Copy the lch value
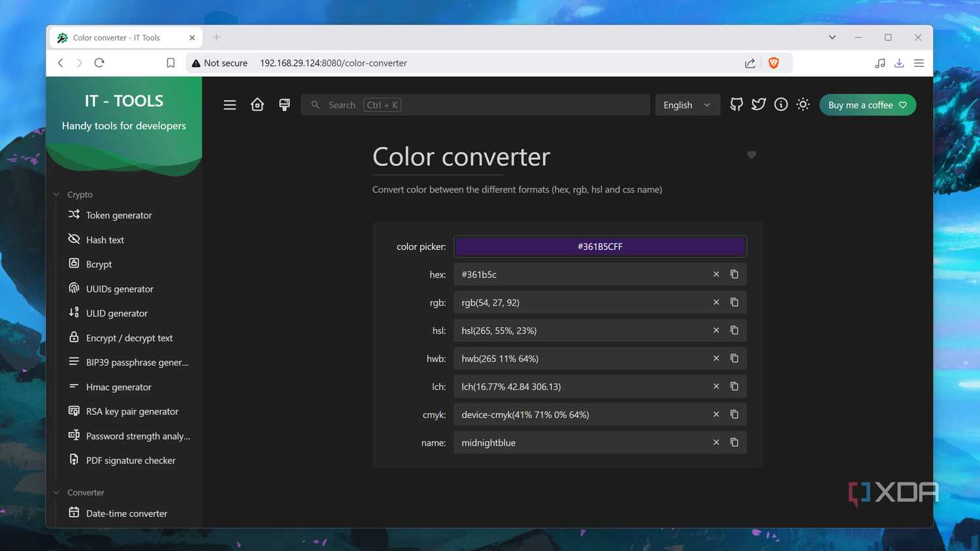This screenshot has width=980, height=551. pos(734,386)
